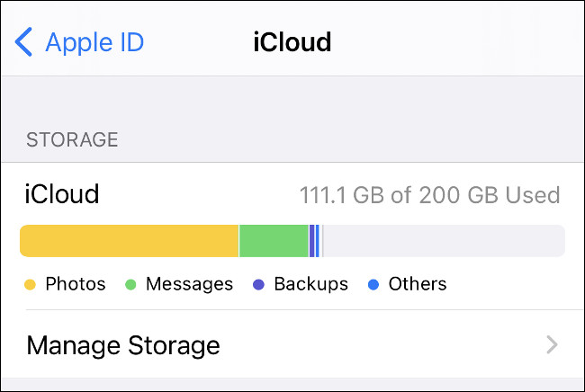Select the iCloud storage row label
This screenshot has width=585, height=392.
[x=62, y=194]
